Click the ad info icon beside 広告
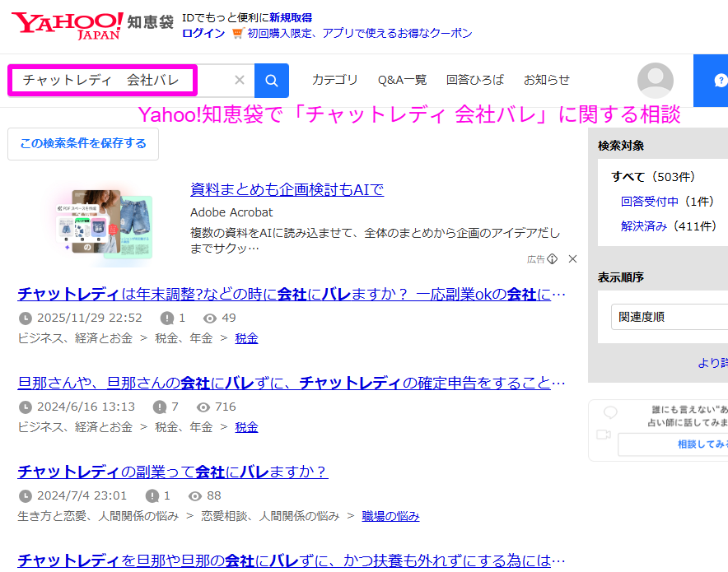 [552, 259]
